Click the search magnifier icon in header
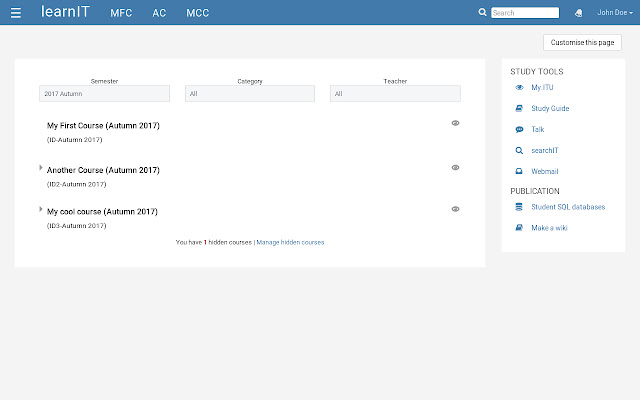This screenshot has height=400, width=640. tap(483, 13)
